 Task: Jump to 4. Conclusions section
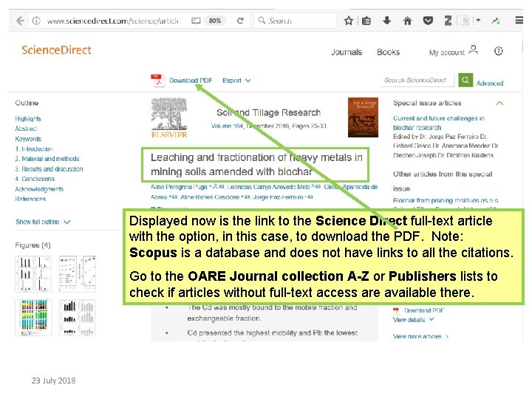[35, 179]
